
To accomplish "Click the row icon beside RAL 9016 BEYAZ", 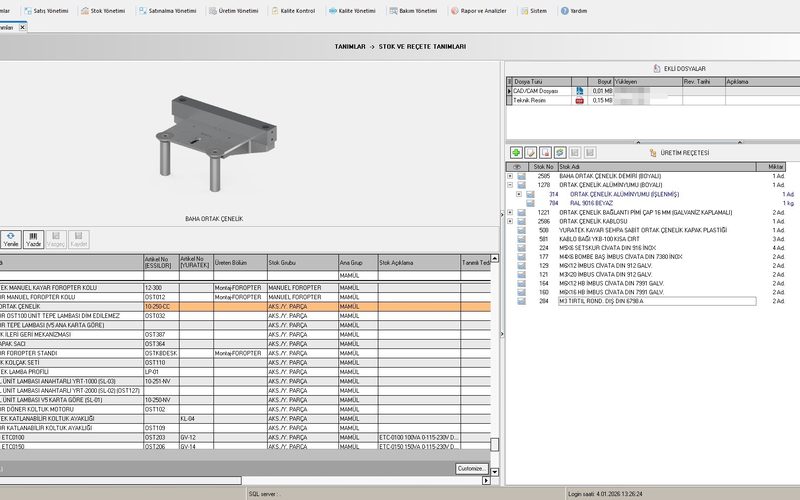I will point(531,203).
